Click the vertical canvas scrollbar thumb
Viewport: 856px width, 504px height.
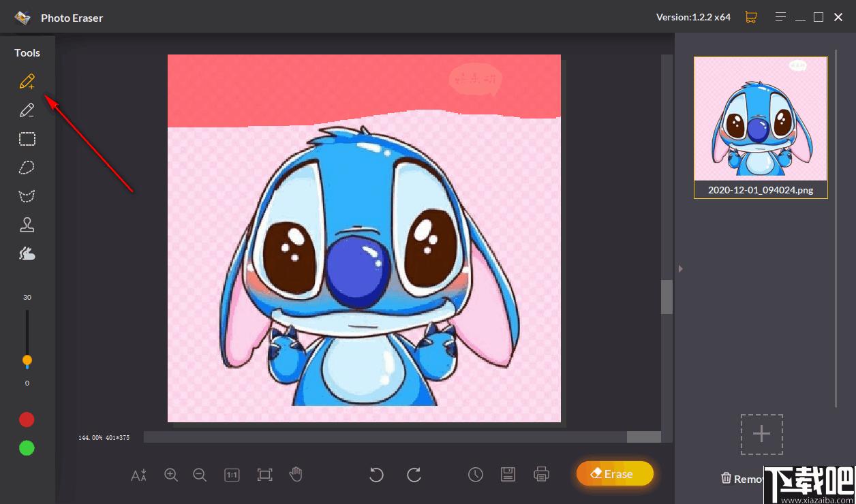(x=667, y=297)
